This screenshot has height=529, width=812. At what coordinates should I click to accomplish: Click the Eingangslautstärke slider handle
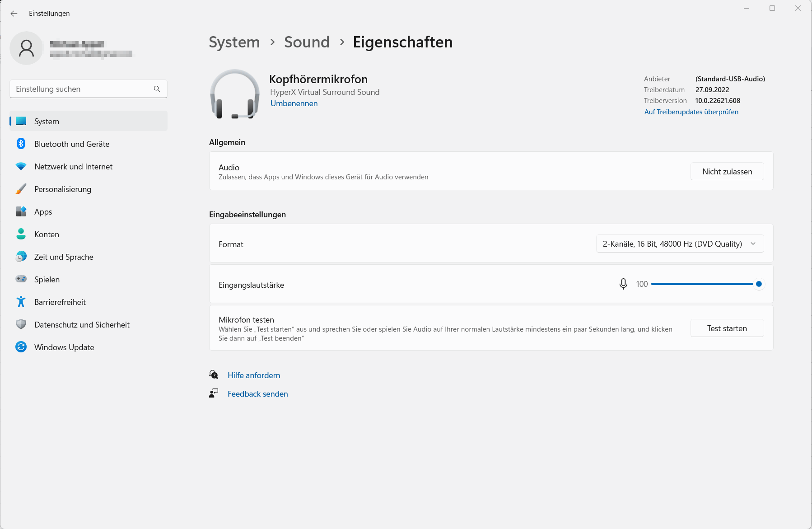759,284
